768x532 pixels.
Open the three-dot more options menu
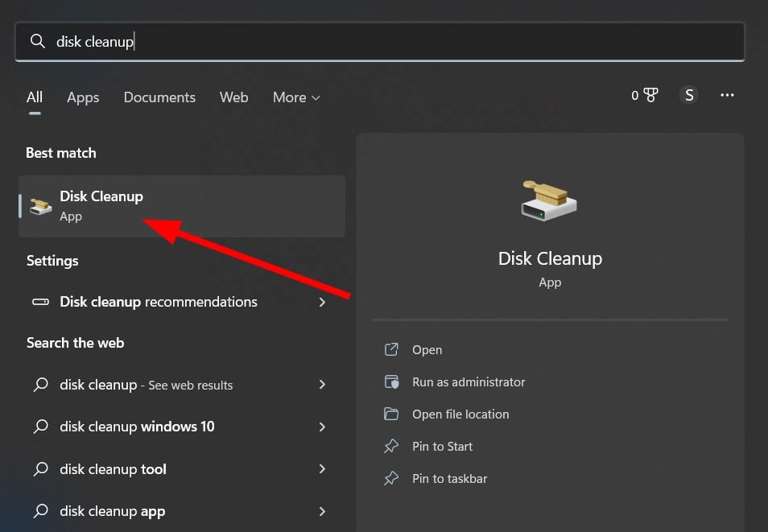pos(727,96)
